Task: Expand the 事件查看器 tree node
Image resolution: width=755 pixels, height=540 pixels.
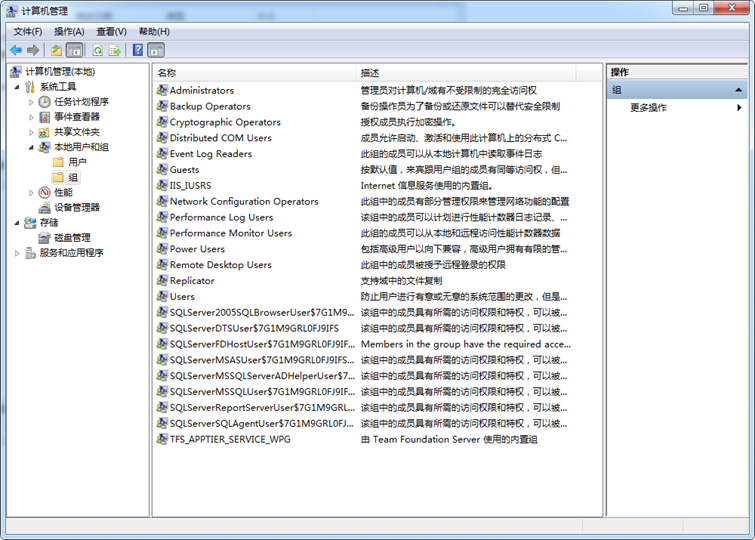Action: pyautogui.click(x=31, y=117)
